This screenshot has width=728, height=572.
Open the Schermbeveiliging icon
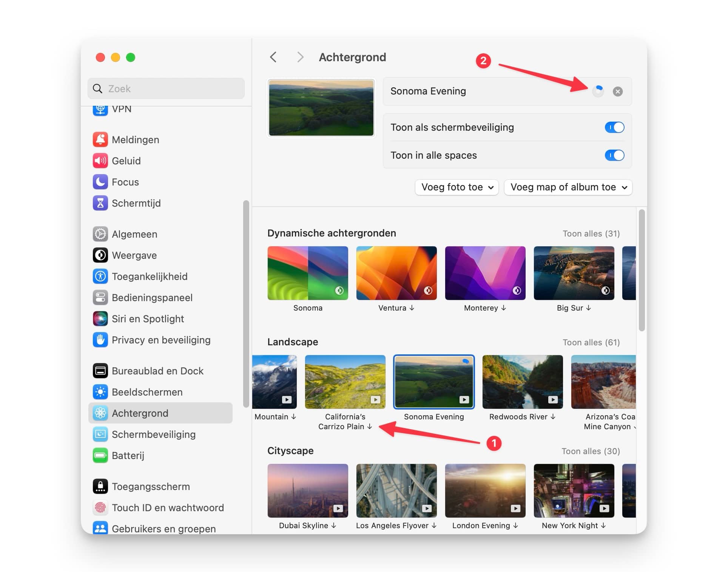(100, 434)
